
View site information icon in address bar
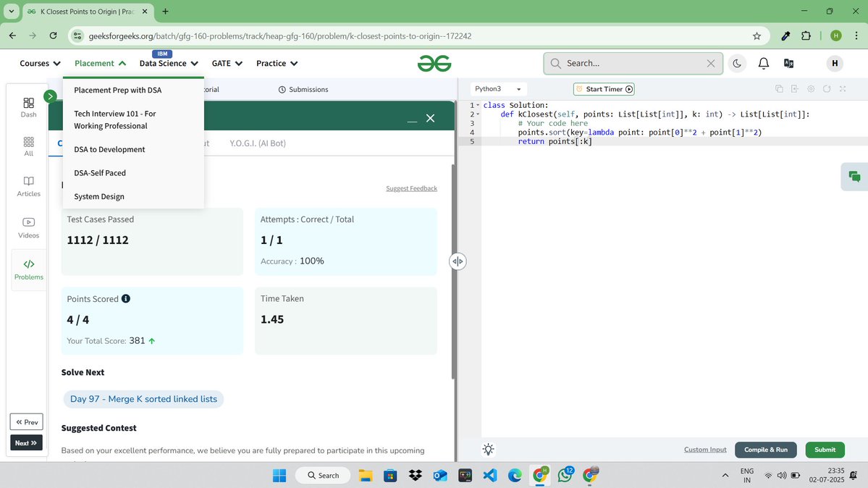[77, 36]
